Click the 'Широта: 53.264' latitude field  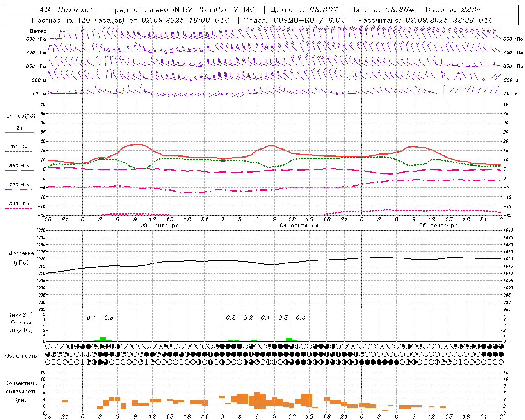point(381,10)
